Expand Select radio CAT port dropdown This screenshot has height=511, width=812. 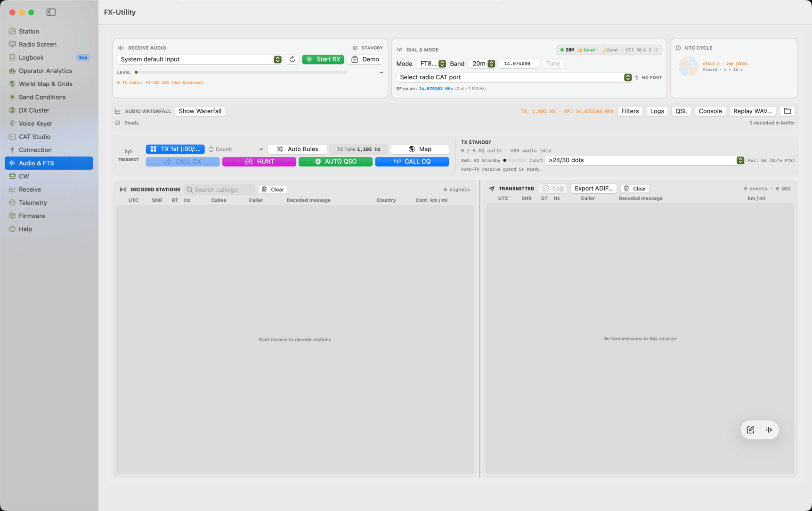click(x=514, y=77)
